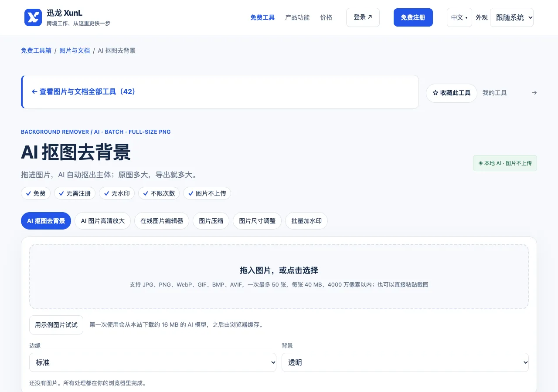Switch to the 图片尺寸调整 tab
Screen dimensions: 558x392
tap(257, 221)
